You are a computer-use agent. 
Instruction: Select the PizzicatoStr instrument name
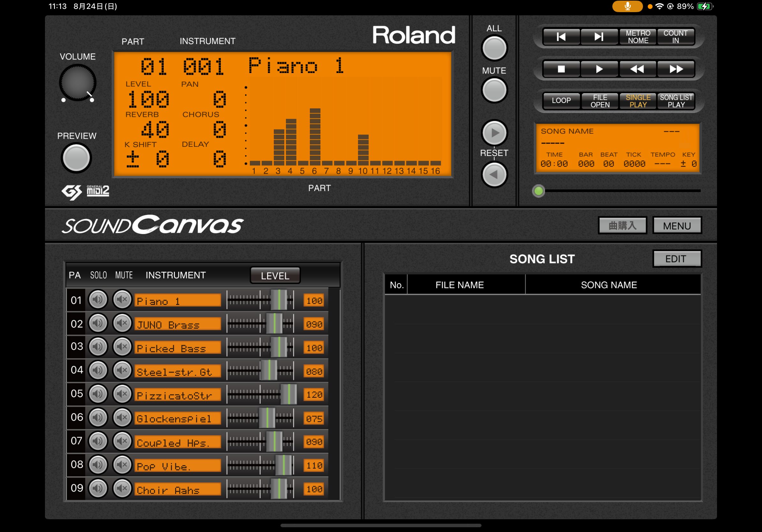pyautogui.click(x=177, y=395)
